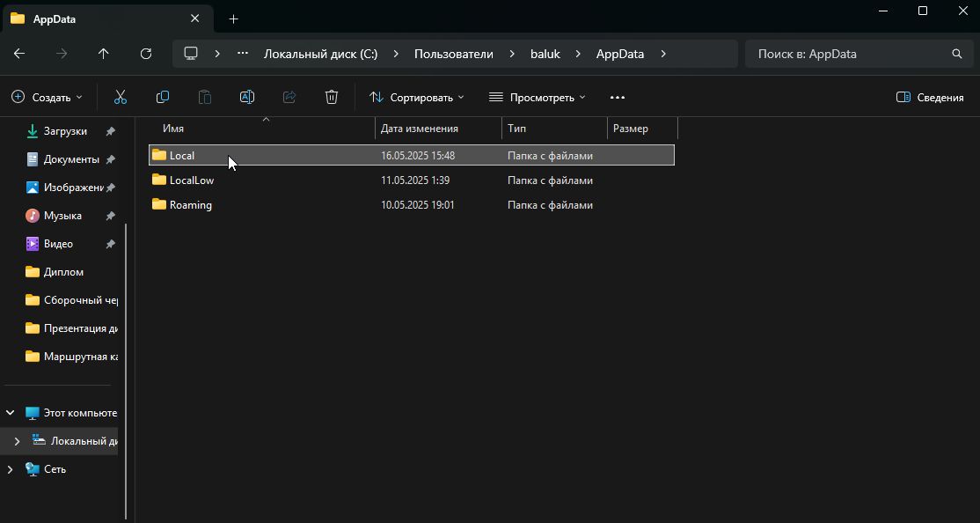Navigate to Пользователи breadcrumb
This screenshot has width=980, height=523.
454,54
